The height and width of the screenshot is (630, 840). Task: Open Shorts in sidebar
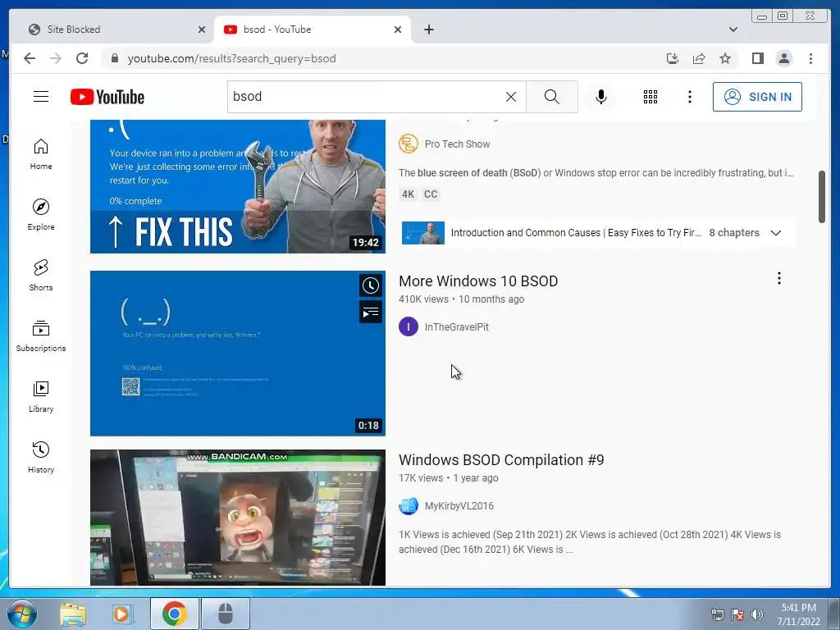pyautogui.click(x=41, y=276)
